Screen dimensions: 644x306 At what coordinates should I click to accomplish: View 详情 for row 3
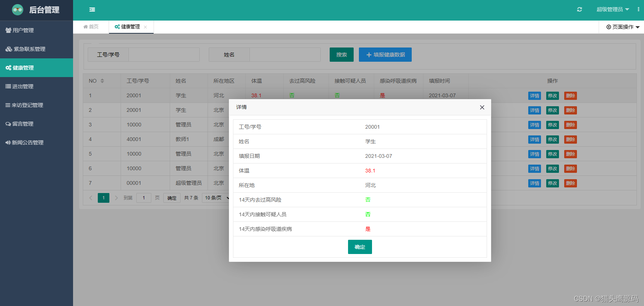[x=535, y=125]
